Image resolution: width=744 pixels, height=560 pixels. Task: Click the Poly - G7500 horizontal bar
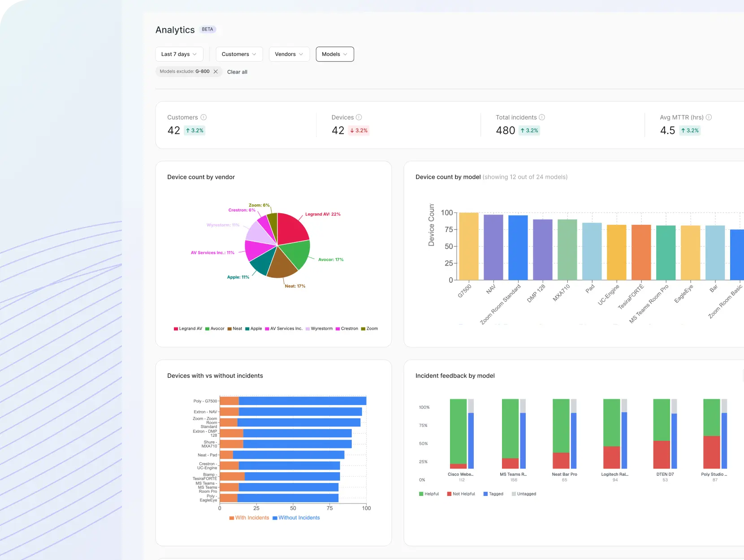(x=293, y=401)
